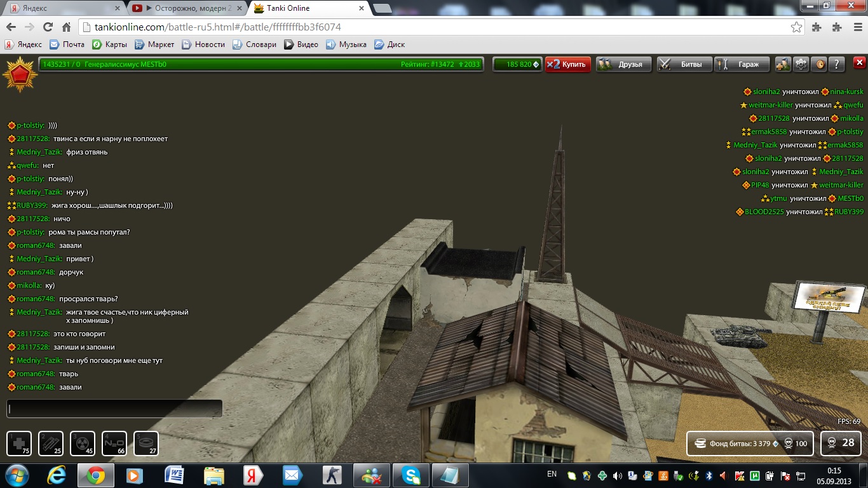Open a new browser tab

pos(382,8)
